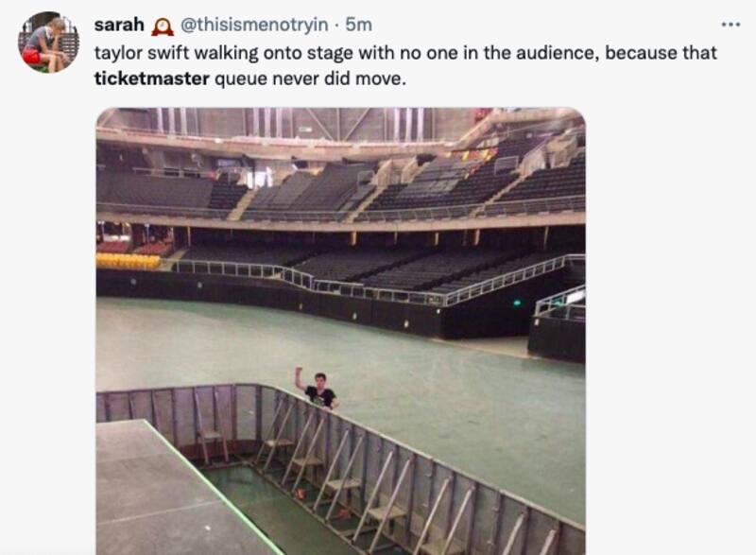The image size is (756, 555).
Task: Open the three-dot more options menu
Action: click(730, 25)
